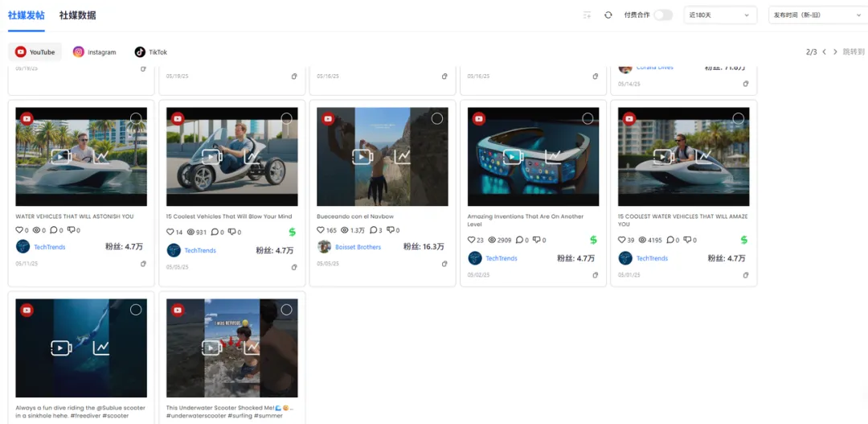The image size is (868, 424).
Task: Check the selection circle on 'Amazing Inventions' thumbnail
Action: (x=588, y=118)
